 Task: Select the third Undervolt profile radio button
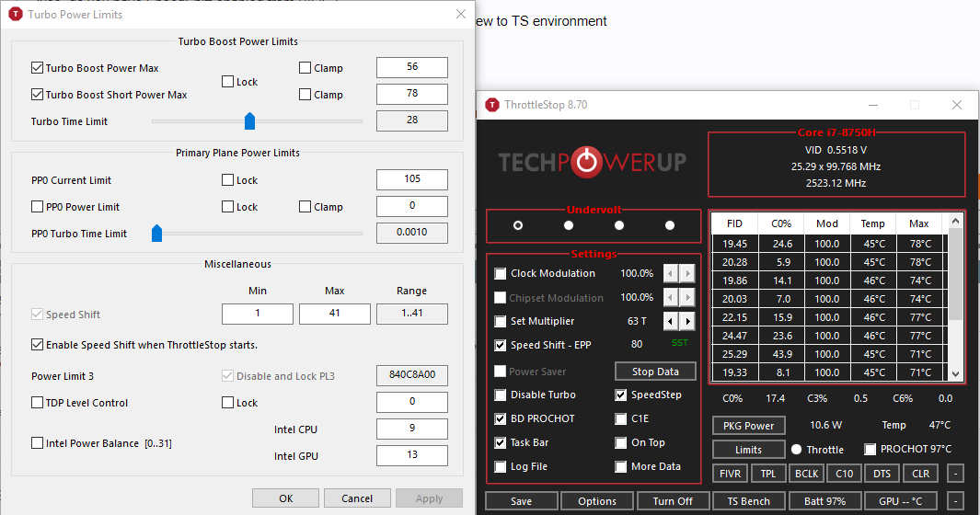619,225
